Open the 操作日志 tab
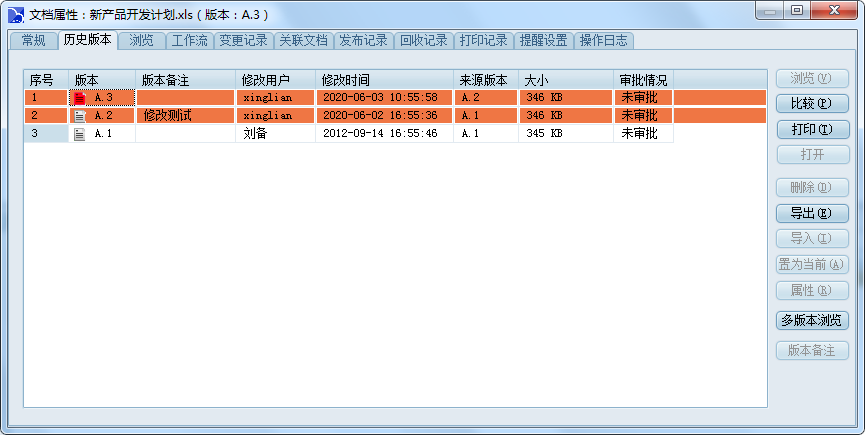Screen dimensions: 865x435 point(604,40)
